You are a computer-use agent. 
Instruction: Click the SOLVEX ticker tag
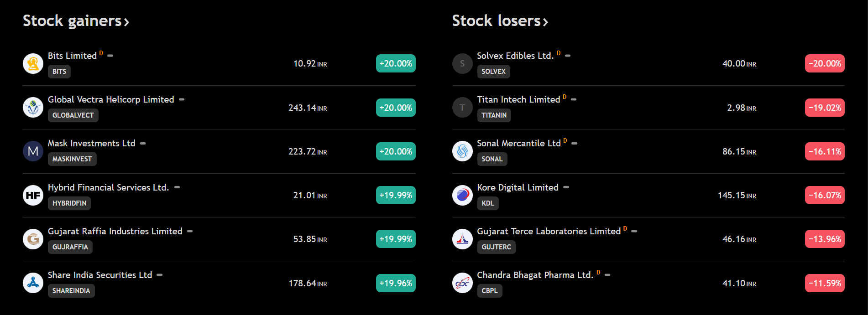[493, 72]
